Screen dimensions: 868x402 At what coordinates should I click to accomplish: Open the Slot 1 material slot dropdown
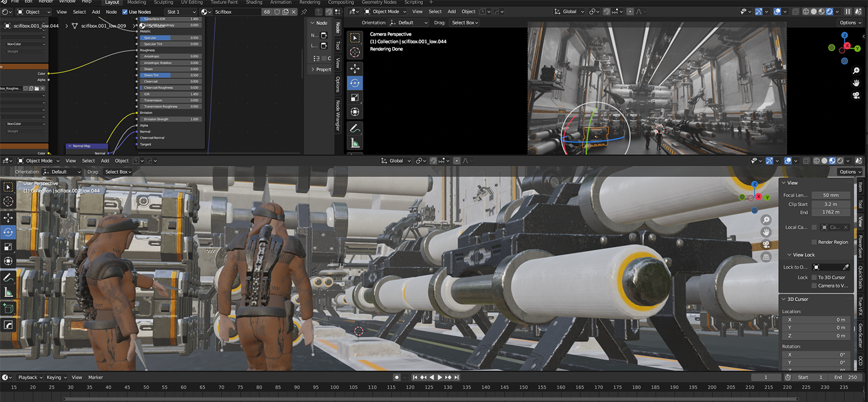(x=180, y=12)
